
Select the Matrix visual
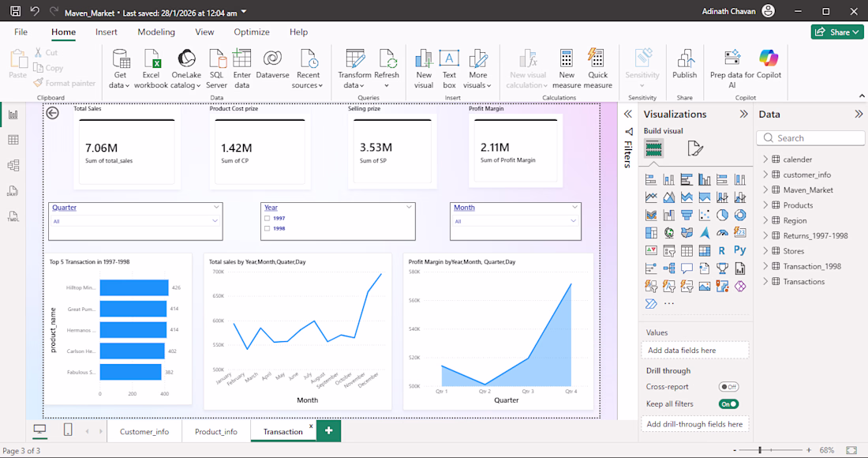(704, 250)
